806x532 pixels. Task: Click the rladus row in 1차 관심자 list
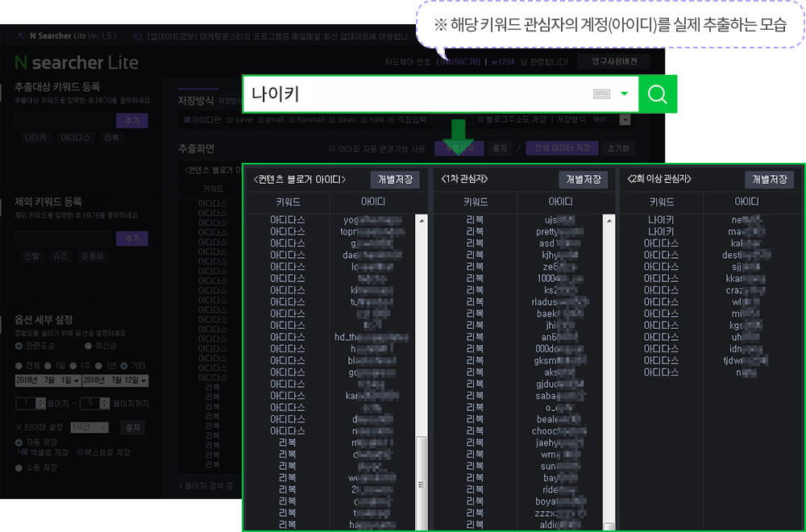(519, 302)
